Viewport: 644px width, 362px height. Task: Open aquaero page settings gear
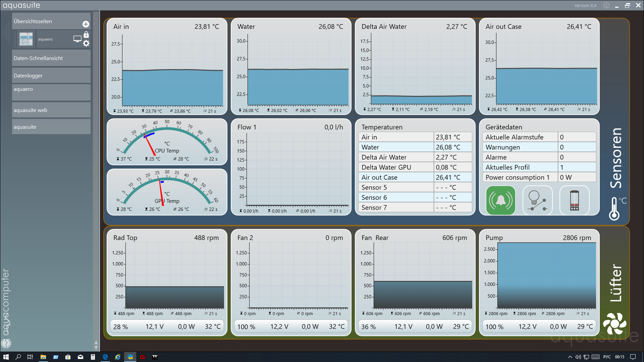point(86,43)
